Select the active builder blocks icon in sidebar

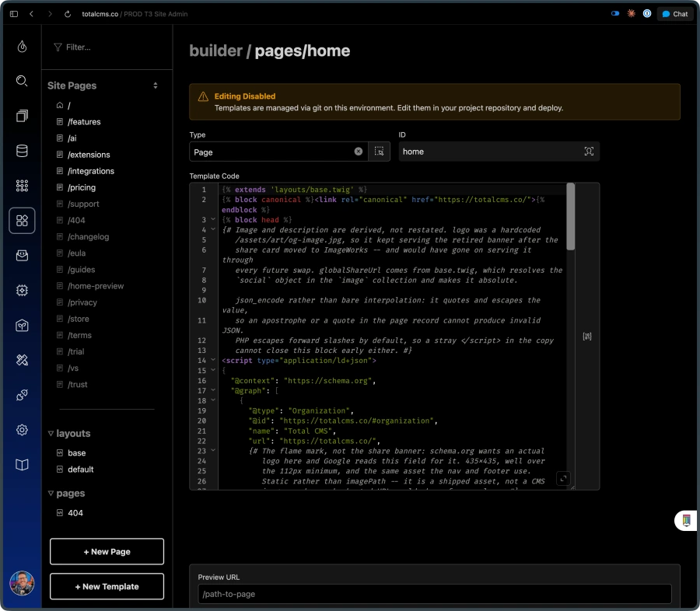(22, 221)
